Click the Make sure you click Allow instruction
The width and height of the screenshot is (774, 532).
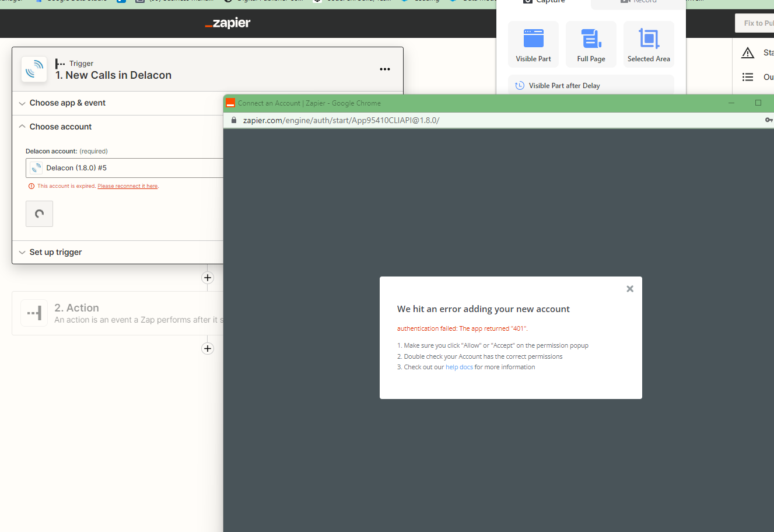493,345
